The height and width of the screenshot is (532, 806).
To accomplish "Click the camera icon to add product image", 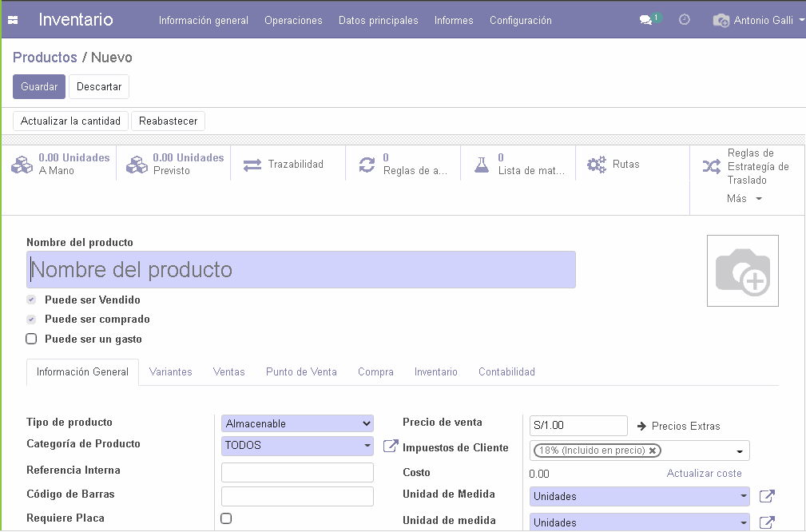I will 742,270.
